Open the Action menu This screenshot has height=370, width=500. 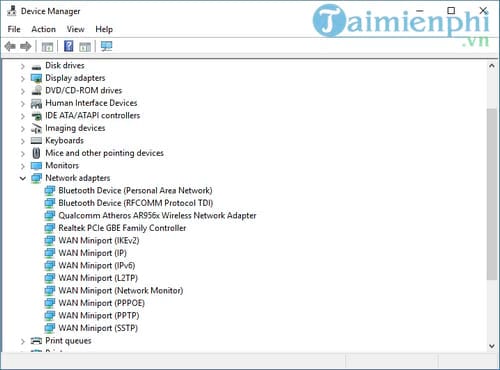pyautogui.click(x=44, y=29)
